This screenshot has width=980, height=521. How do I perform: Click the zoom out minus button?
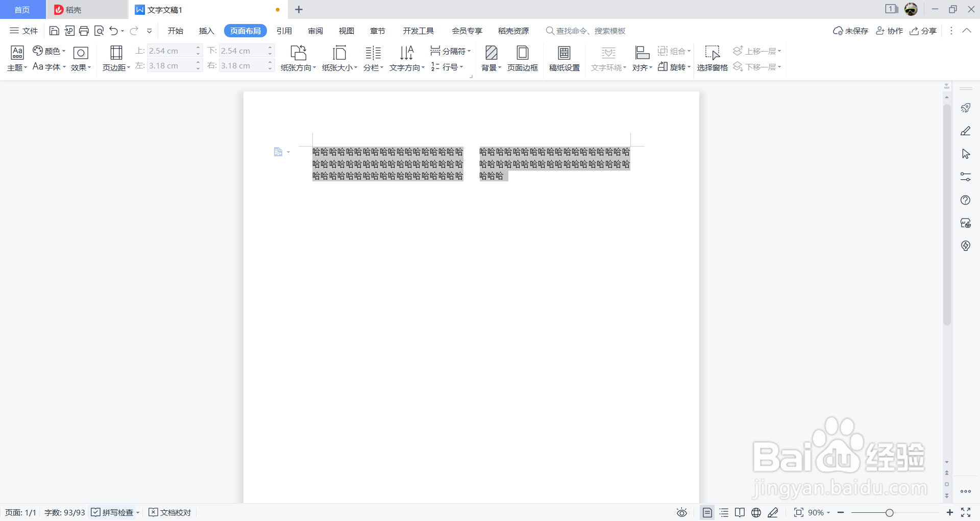(841, 512)
